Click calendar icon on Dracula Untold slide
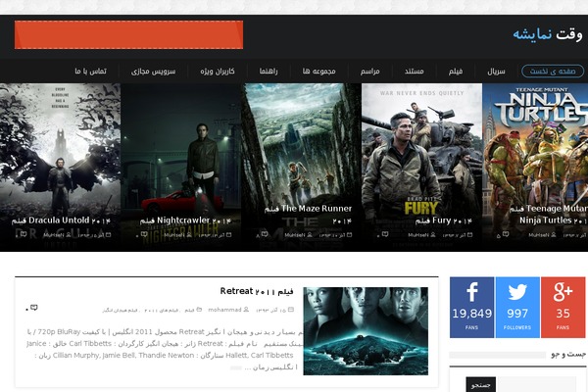The height and width of the screenshot is (392, 588). coord(109,235)
